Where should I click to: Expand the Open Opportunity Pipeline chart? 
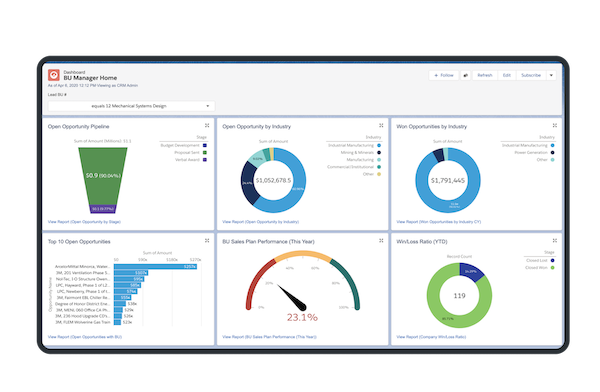(x=207, y=126)
